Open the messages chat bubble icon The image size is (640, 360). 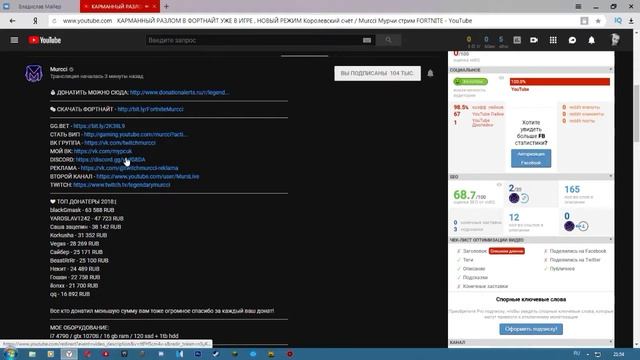tap(572, 40)
